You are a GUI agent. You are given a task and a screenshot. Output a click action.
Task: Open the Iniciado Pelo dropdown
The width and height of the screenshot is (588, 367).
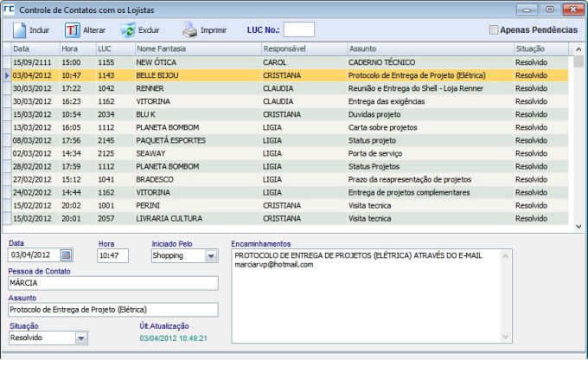[x=211, y=256]
